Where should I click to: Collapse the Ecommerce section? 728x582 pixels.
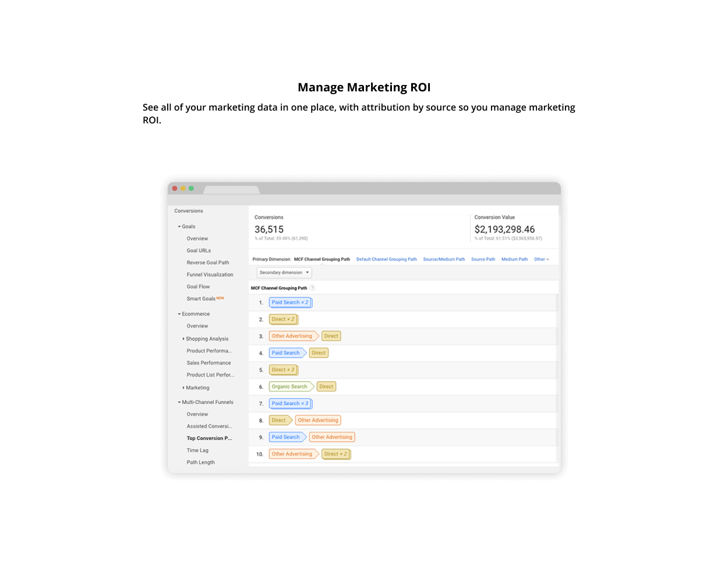pos(179,314)
